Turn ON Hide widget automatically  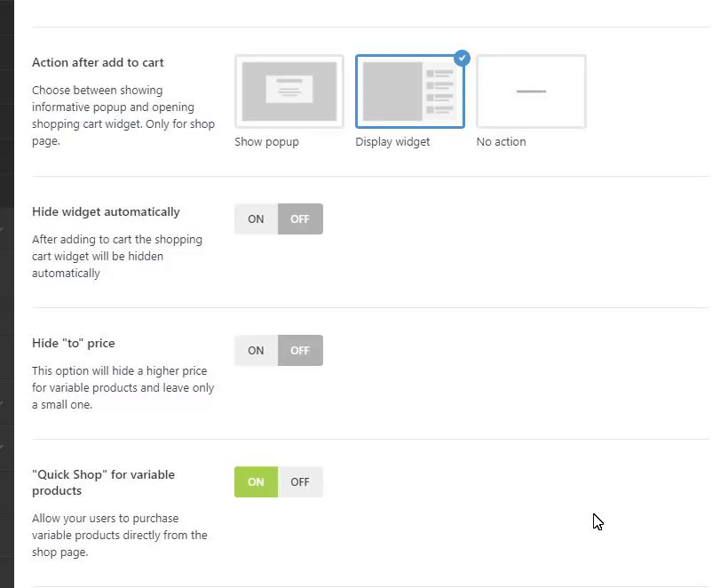[x=256, y=219]
